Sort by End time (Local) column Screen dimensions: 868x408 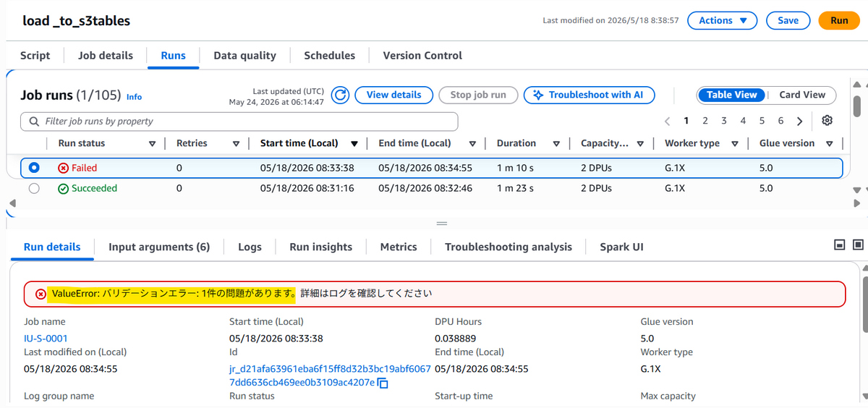pos(472,143)
